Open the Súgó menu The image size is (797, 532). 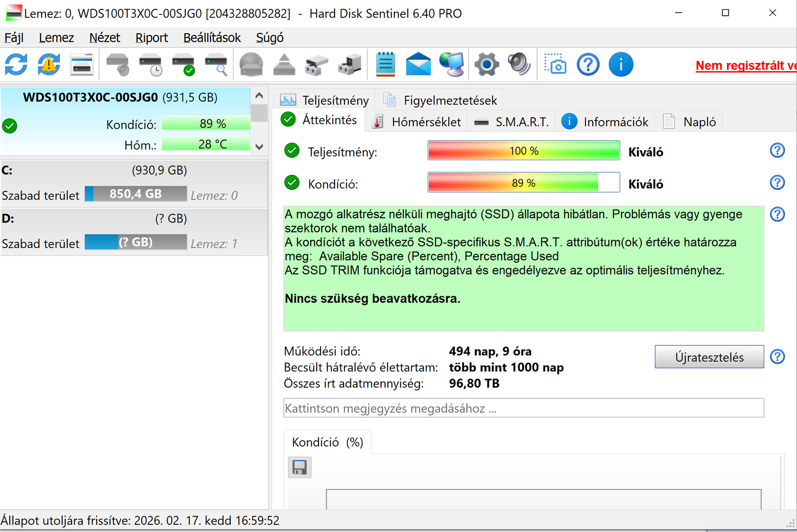269,38
